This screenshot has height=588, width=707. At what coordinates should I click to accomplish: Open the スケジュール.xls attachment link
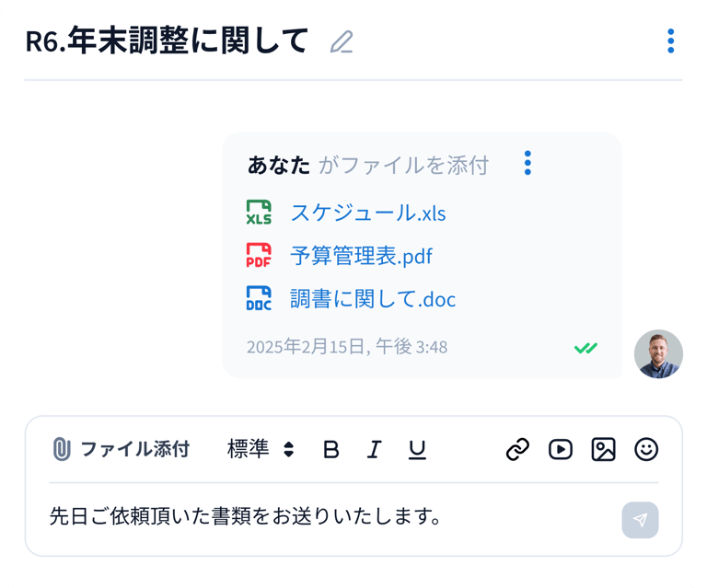click(367, 213)
